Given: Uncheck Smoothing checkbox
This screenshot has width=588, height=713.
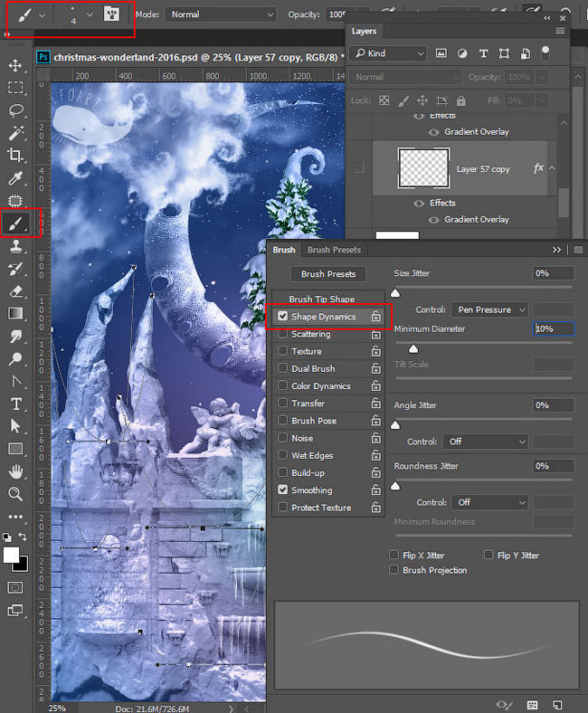Looking at the screenshot, I should [282, 490].
